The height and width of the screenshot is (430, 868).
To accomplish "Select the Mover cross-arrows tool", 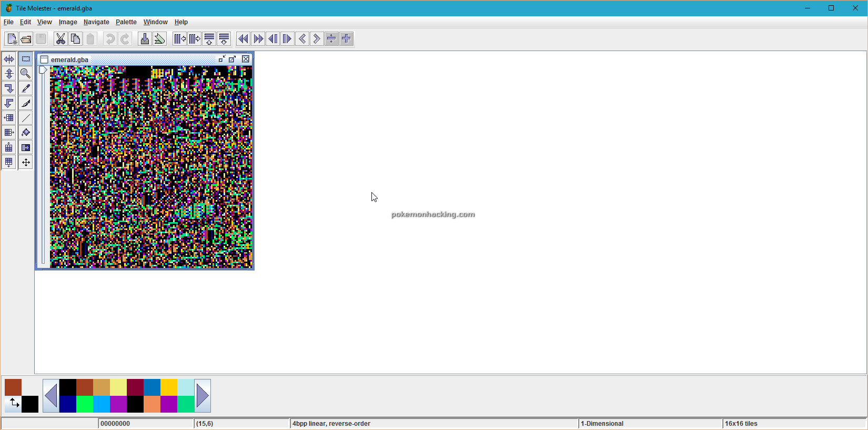I will (x=26, y=162).
